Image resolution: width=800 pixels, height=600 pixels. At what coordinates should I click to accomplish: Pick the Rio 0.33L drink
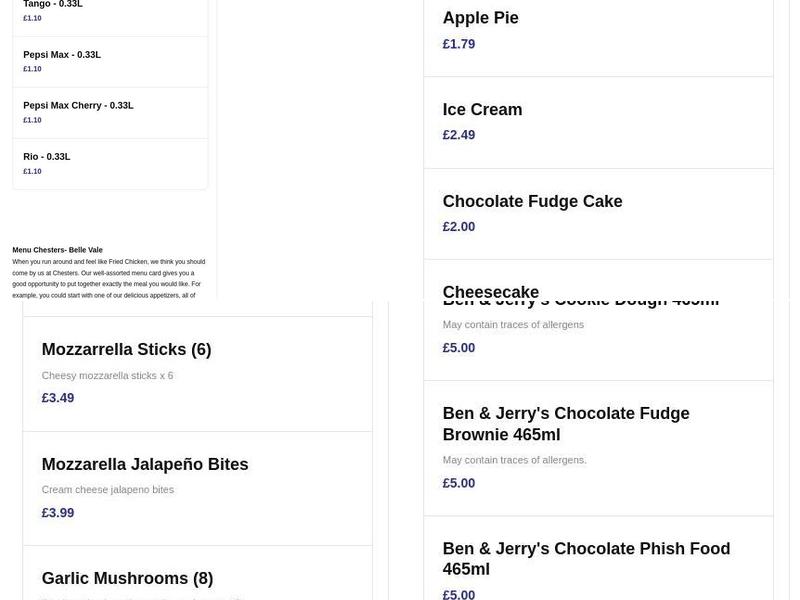point(46,156)
